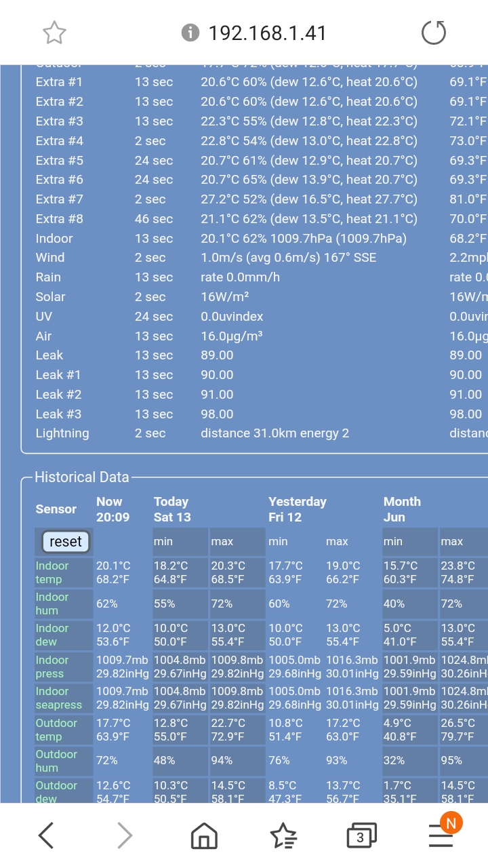488x868 pixels.
Task: Select the Indoor dew sensor link
Action: tap(52, 635)
